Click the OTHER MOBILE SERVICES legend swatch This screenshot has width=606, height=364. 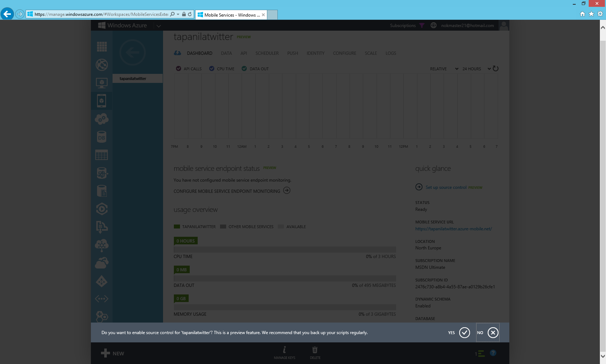[x=223, y=227]
